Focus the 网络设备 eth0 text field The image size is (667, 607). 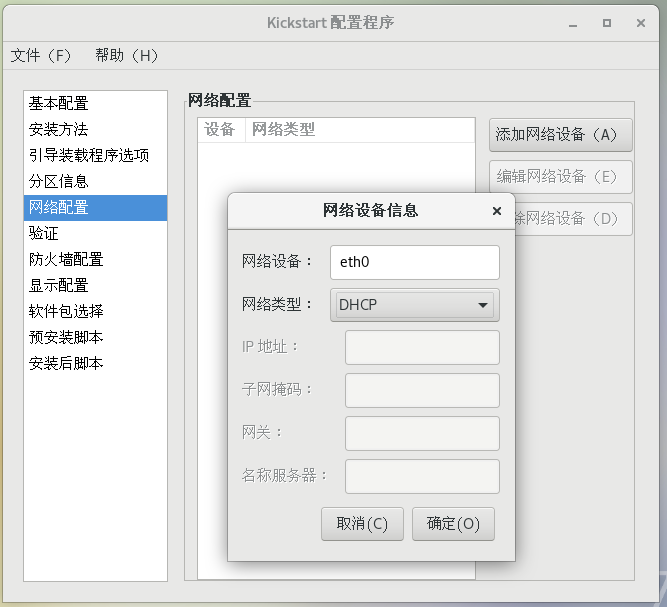[415, 262]
